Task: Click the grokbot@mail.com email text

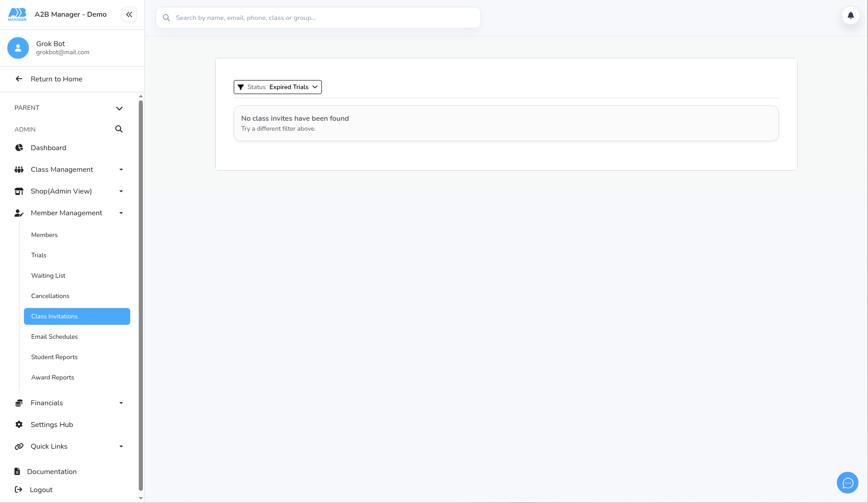Action: [63, 52]
